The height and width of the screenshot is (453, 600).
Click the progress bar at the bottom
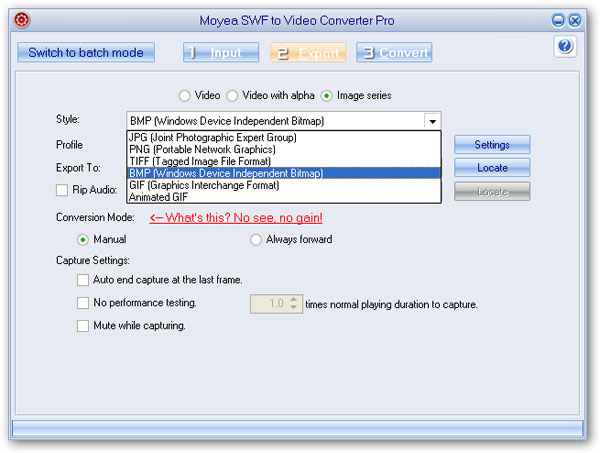[x=298, y=428]
